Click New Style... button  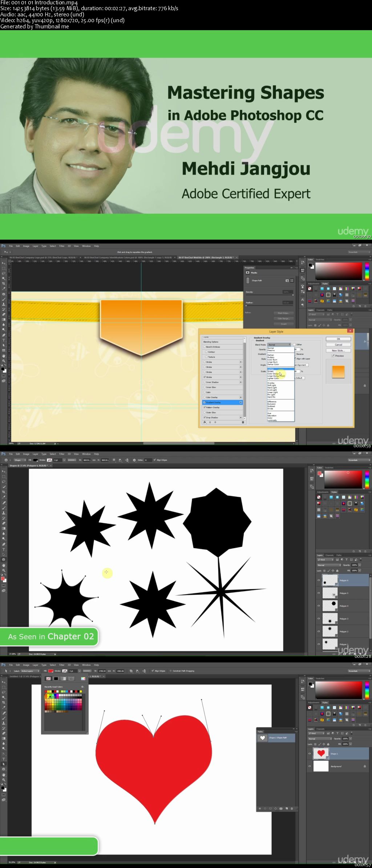[x=338, y=351]
